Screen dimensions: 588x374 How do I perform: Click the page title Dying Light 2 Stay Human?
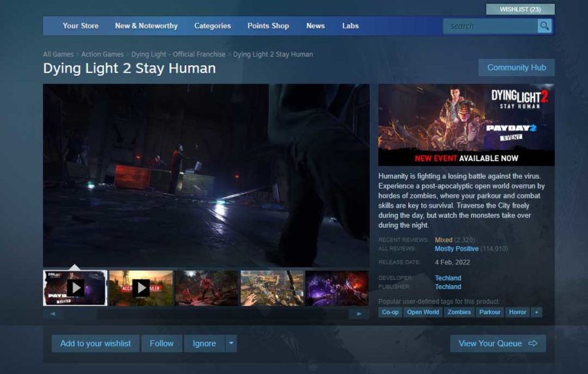click(x=129, y=68)
